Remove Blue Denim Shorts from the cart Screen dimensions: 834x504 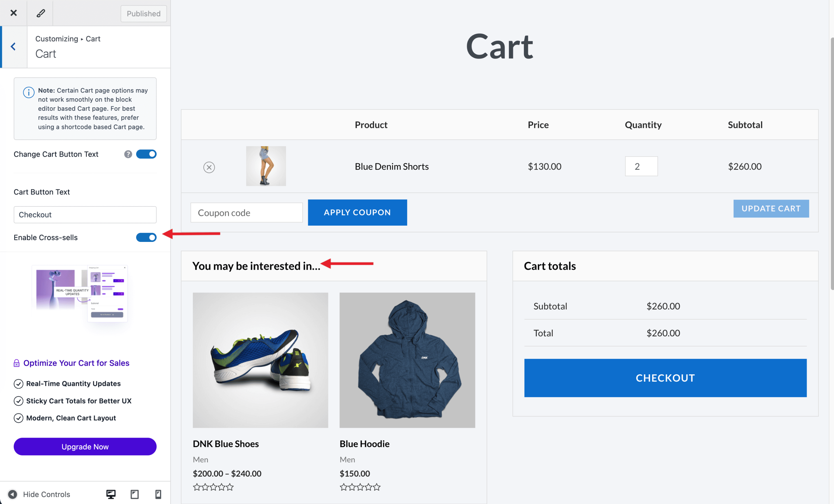tap(209, 167)
